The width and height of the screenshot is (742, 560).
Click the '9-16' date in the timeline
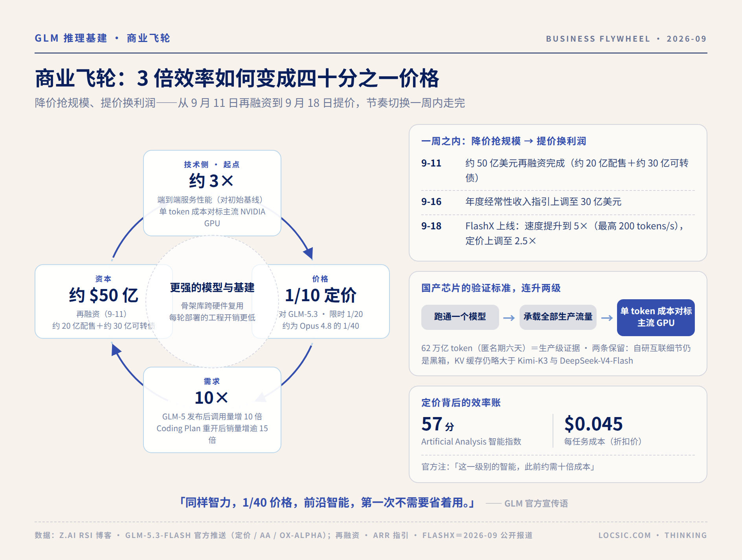431,202
